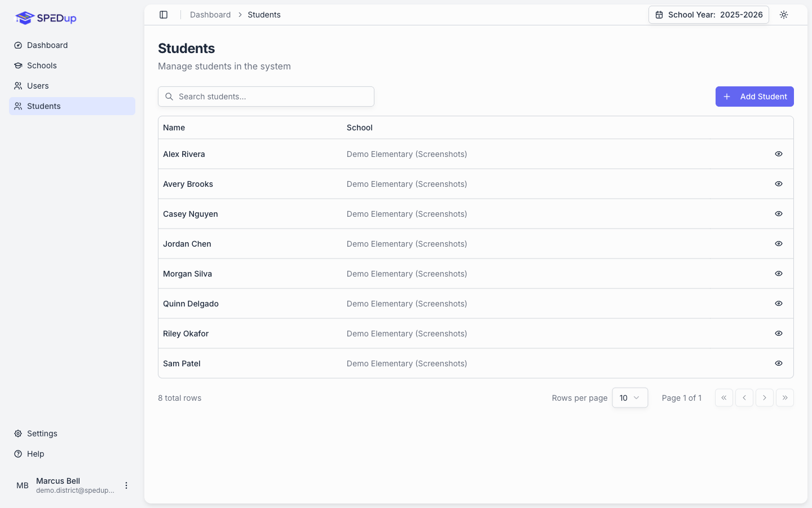Click the name Alex Rivera

click(x=184, y=154)
